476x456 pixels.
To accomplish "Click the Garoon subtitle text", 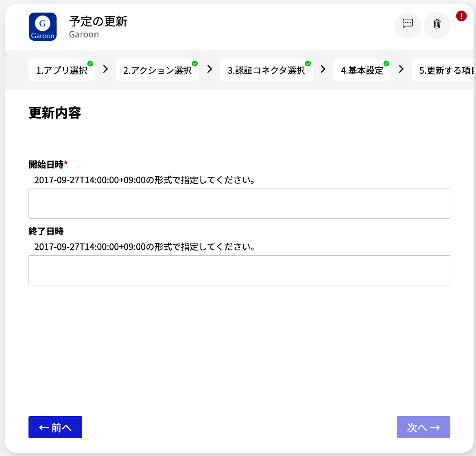I will (x=84, y=34).
